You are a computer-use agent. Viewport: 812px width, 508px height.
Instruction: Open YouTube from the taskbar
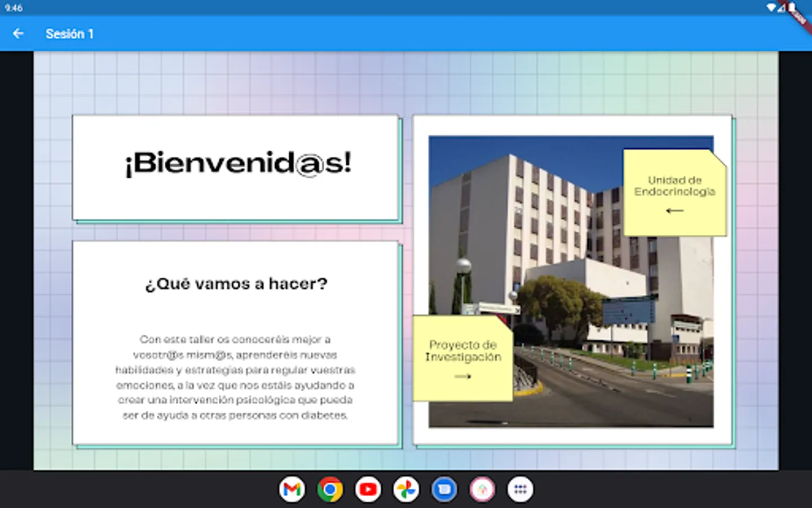pos(368,489)
